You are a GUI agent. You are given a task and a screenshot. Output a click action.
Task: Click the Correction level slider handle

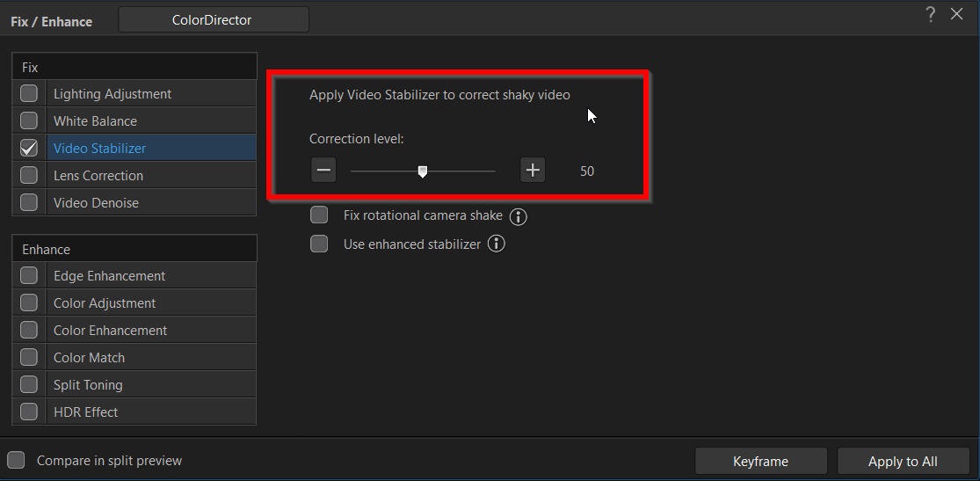coord(423,171)
